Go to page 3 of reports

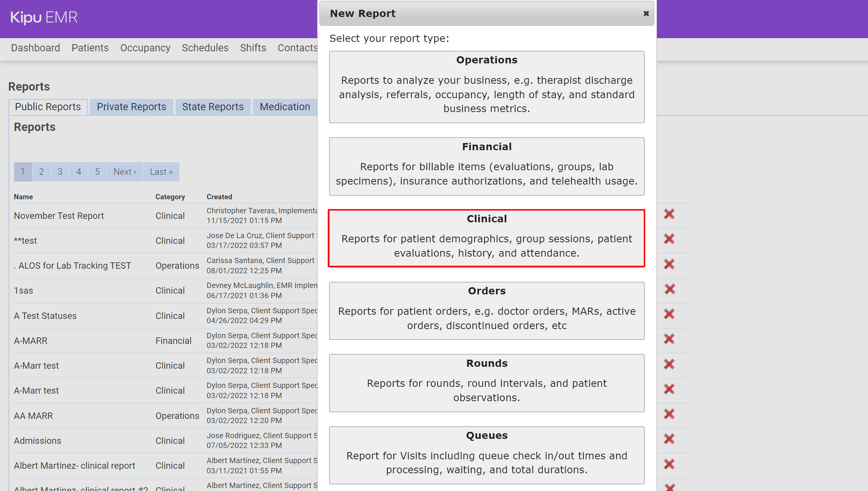pyautogui.click(x=60, y=172)
